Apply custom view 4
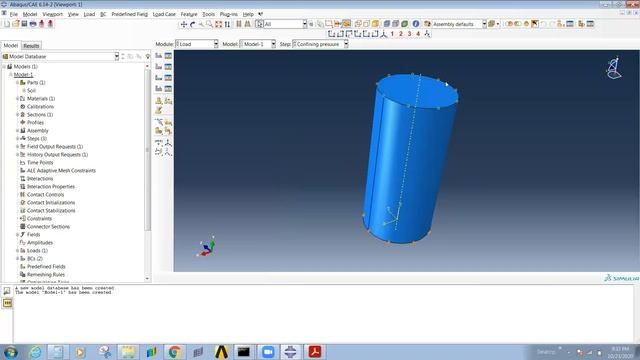640x360 pixels. coord(418,34)
